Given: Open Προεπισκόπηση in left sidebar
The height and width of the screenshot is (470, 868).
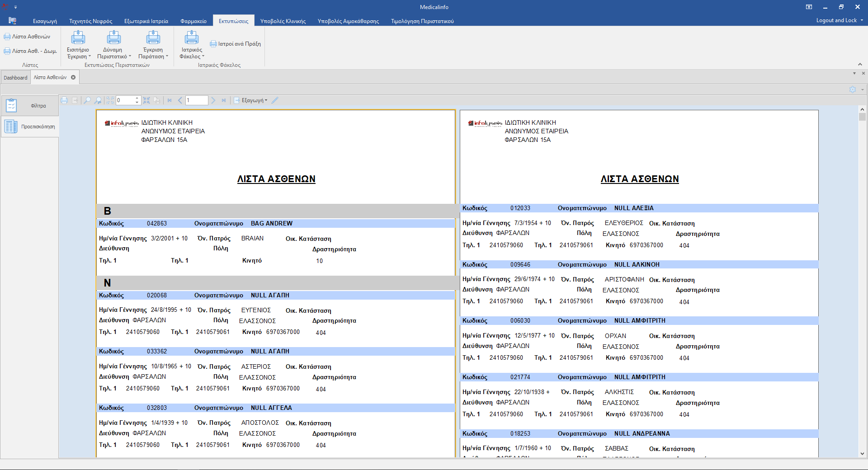Looking at the screenshot, I should [x=30, y=127].
